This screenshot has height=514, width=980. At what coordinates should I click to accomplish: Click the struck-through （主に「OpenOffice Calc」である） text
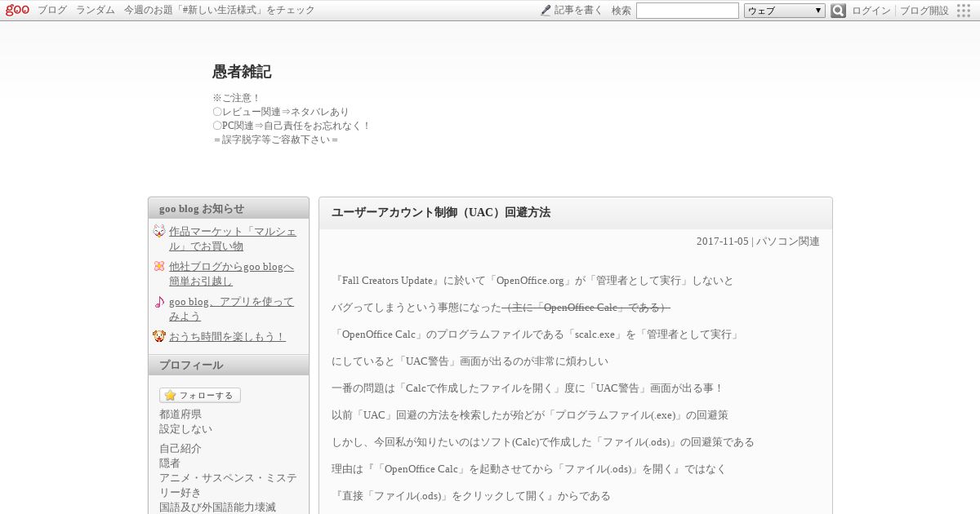pos(586,308)
